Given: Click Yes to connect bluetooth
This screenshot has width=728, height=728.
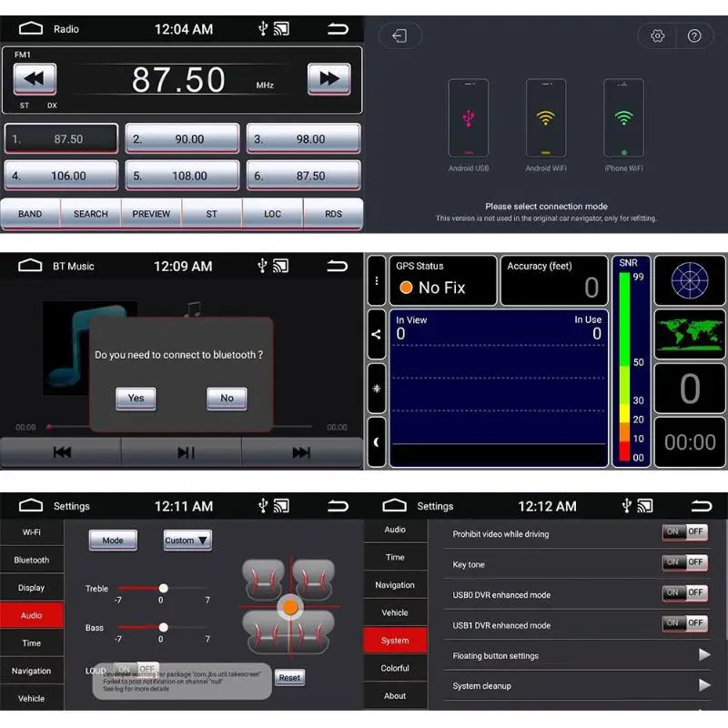Looking at the screenshot, I should pyautogui.click(x=136, y=399).
